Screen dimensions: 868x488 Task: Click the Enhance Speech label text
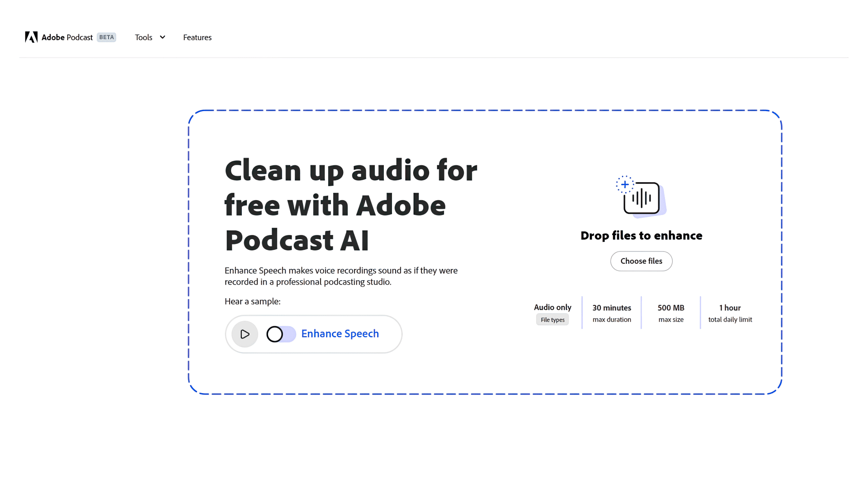point(340,333)
